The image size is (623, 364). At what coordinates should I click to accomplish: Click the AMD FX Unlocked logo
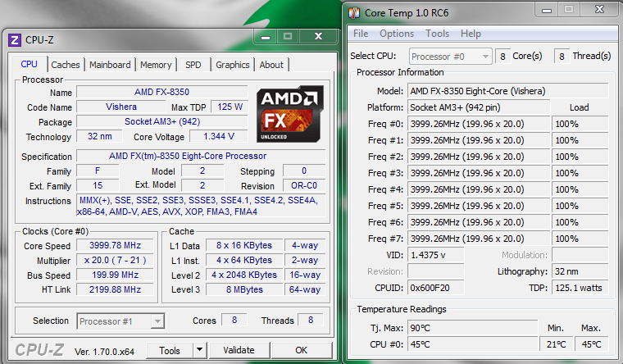[289, 114]
